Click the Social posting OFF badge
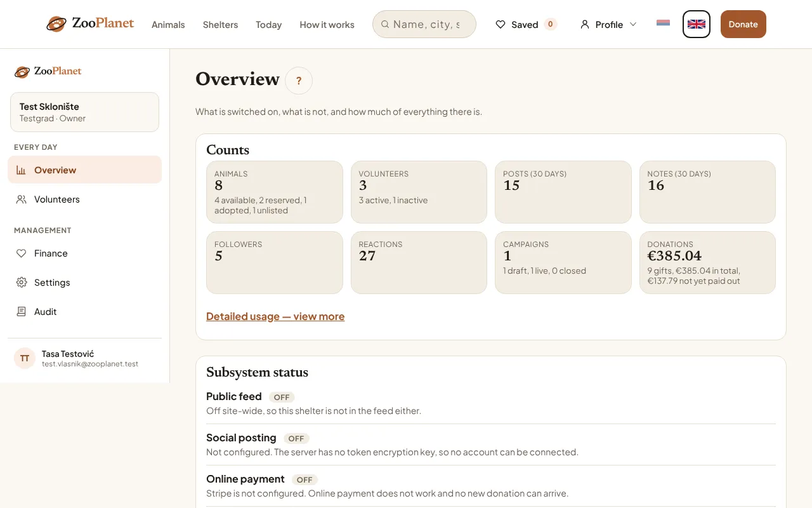Viewport: 812px width, 508px height. point(296,438)
